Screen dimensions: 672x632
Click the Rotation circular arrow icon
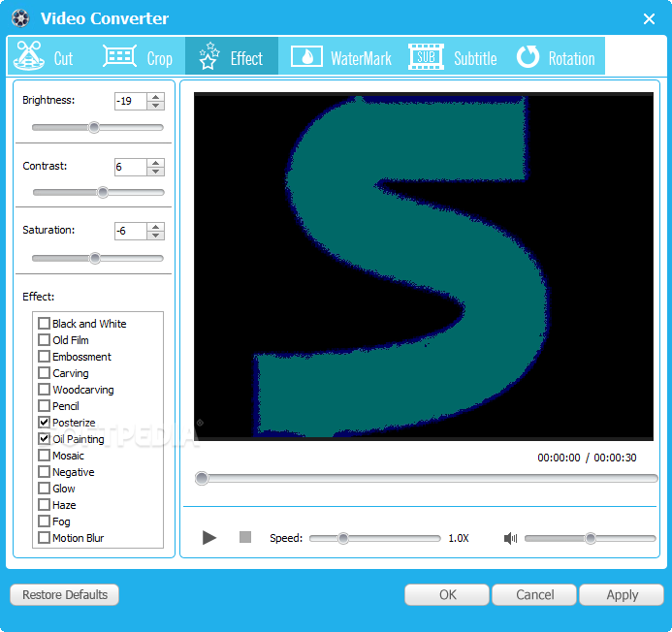coord(528,56)
